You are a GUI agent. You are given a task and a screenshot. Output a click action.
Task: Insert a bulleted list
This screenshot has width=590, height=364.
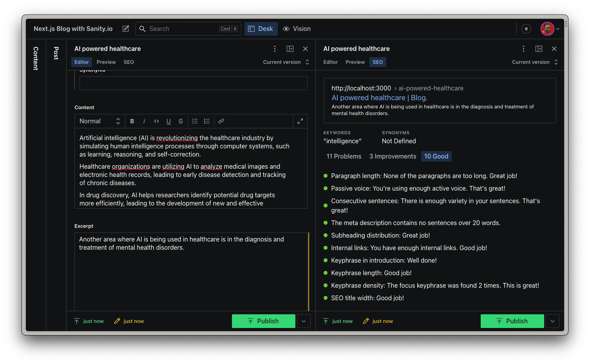tap(195, 121)
